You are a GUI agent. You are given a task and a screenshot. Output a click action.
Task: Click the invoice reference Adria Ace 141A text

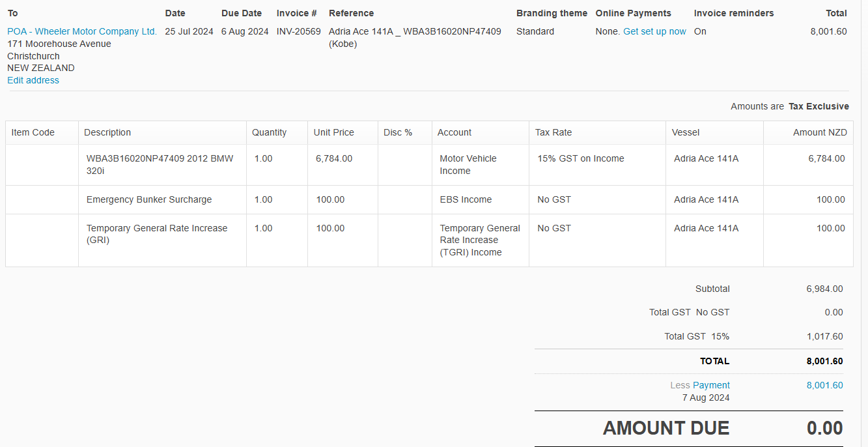[361, 31]
